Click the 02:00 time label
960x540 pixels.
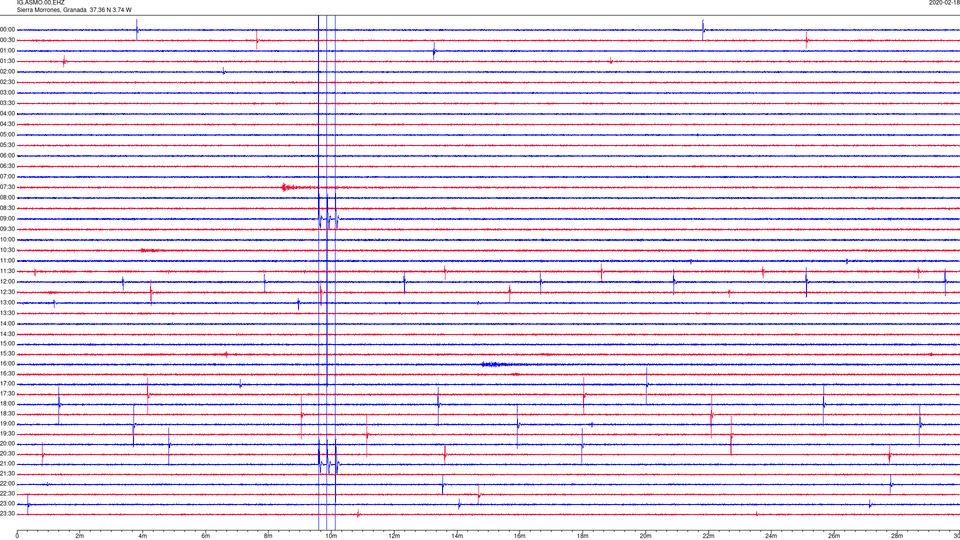coord(8,72)
